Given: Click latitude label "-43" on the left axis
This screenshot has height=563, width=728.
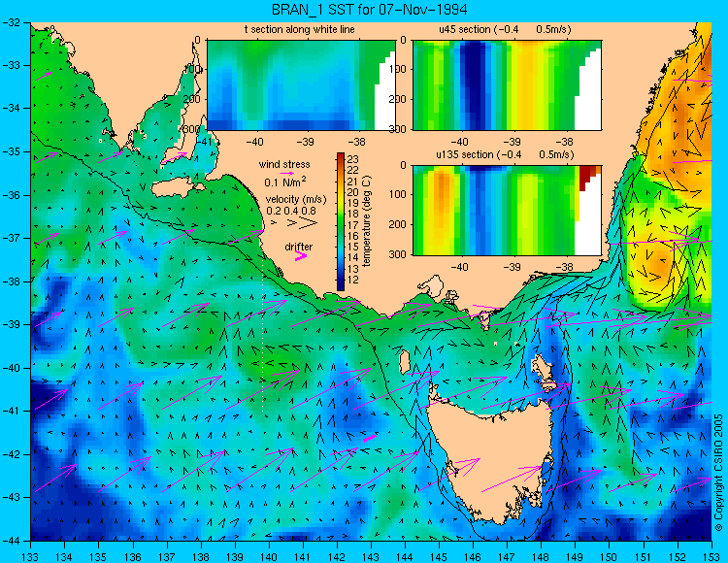Looking at the screenshot, I should pyautogui.click(x=12, y=497).
